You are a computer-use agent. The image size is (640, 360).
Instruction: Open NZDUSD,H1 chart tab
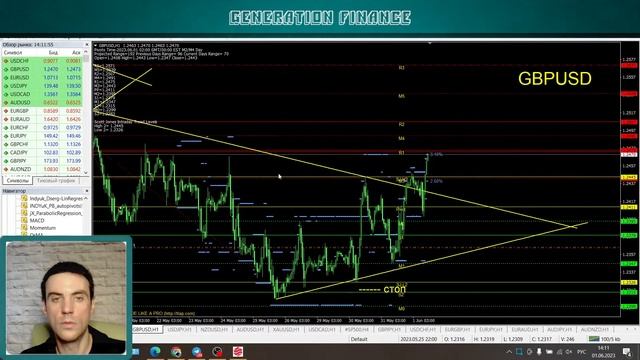214,329
